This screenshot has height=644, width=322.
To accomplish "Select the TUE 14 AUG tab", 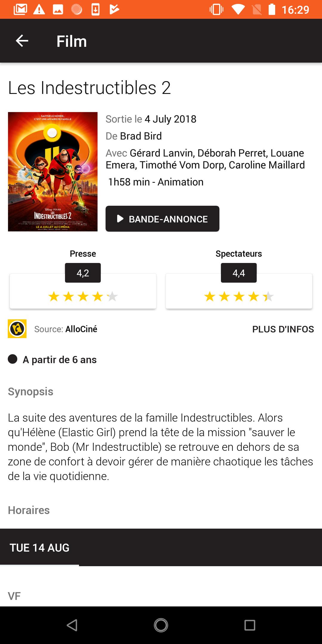I will [39, 548].
